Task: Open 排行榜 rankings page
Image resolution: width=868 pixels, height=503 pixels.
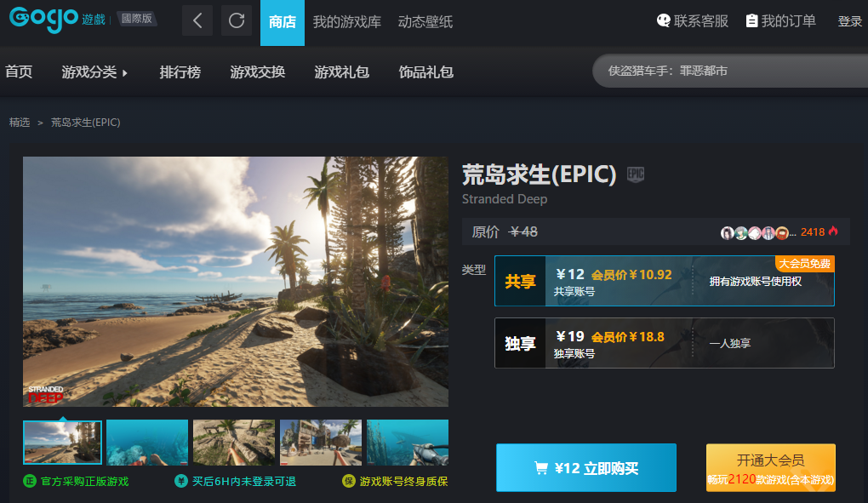Action: coord(180,72)
